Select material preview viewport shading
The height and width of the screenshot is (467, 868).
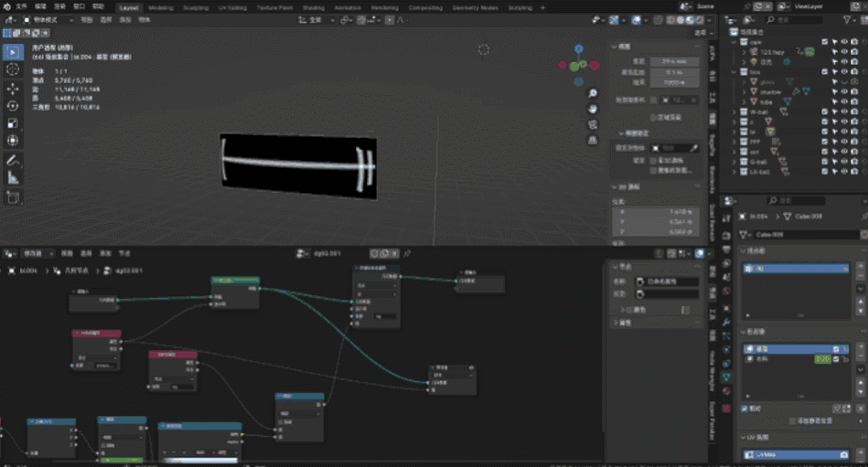point(690,20)
